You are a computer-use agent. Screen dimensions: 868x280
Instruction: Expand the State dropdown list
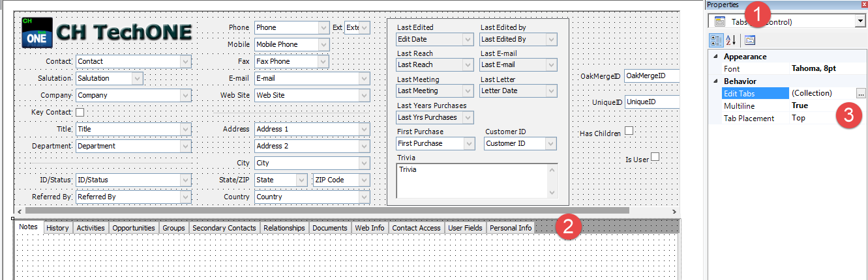tap(301, 180)
